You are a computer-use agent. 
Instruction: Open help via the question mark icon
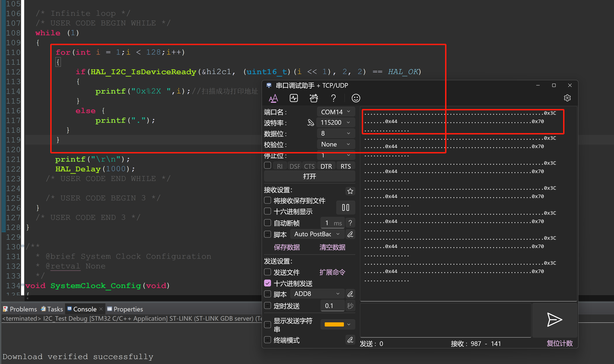333,98
